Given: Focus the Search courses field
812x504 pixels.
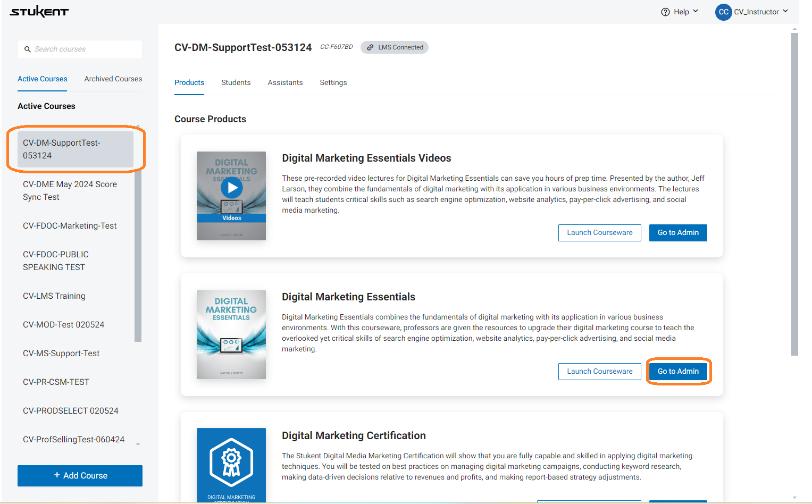Looking at the screenshot, I should point(80,49).
